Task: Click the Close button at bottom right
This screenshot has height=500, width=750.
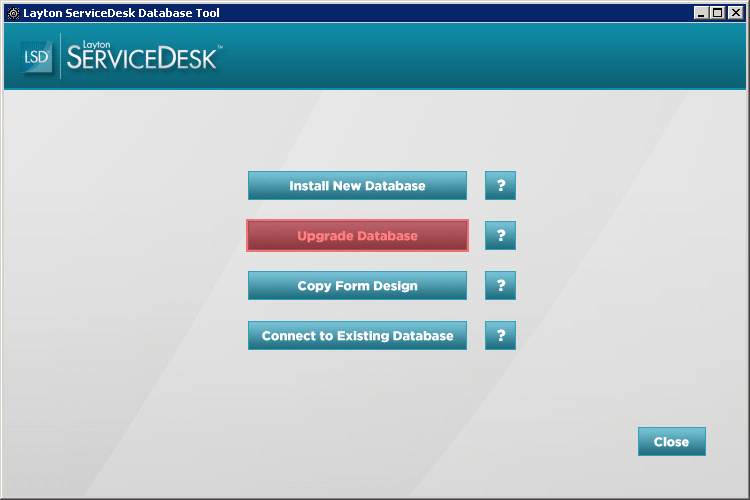Action: pos(672,442)
